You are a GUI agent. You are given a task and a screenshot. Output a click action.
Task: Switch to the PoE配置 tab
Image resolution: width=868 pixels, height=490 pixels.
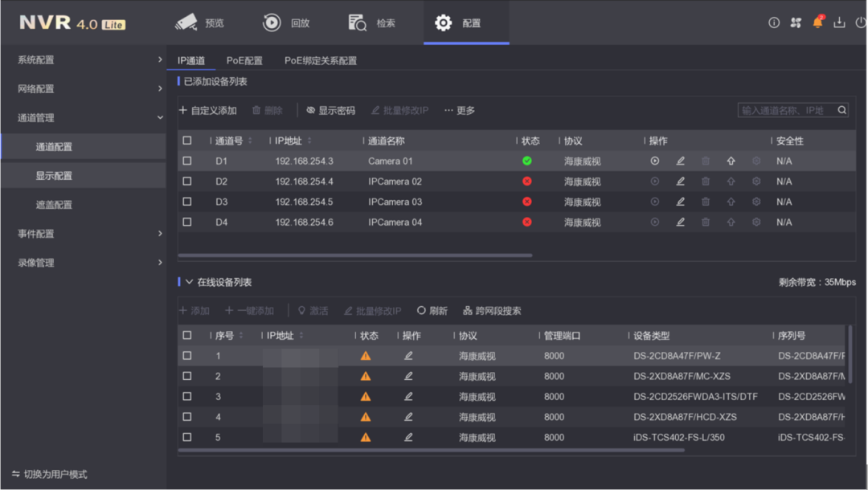point(244,61)
